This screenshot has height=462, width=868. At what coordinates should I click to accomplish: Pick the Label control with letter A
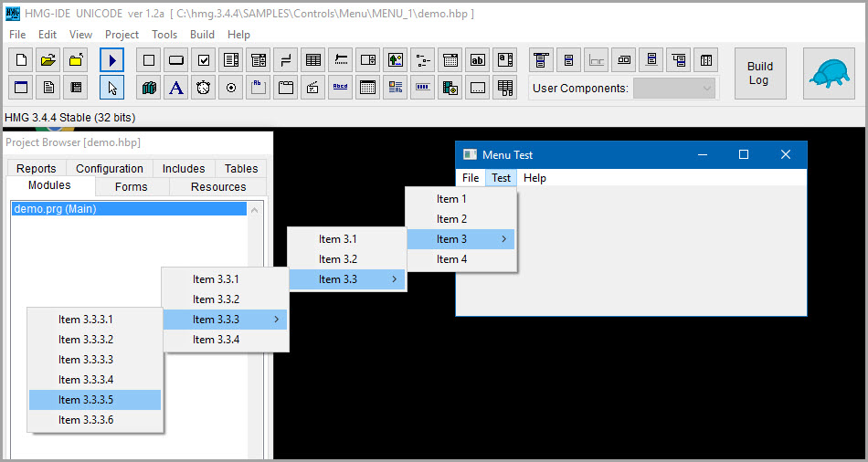[x=176, y=88]
